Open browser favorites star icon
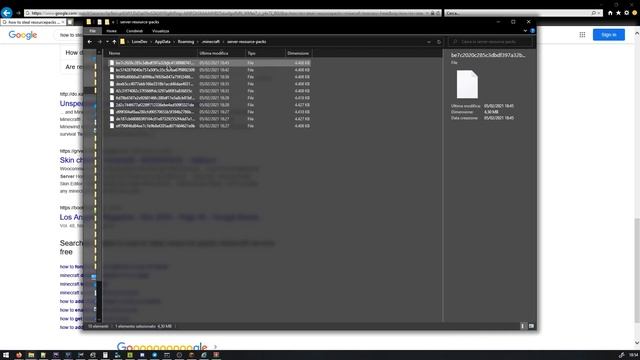The height and width of the screenshot is (360, 640). click(618, 13)
